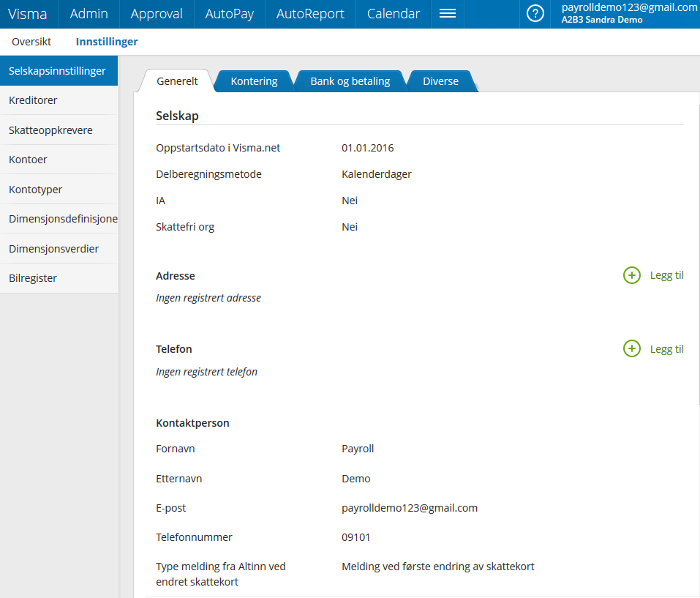
Task: Click the Payroll first name value
Action: (x=358, y=449)
